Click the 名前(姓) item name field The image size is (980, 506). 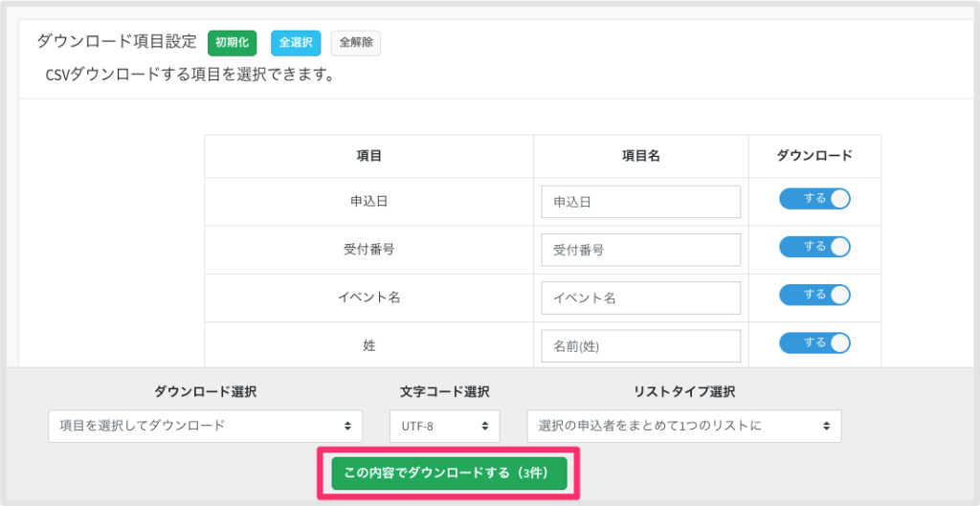[x=640, y=346]
